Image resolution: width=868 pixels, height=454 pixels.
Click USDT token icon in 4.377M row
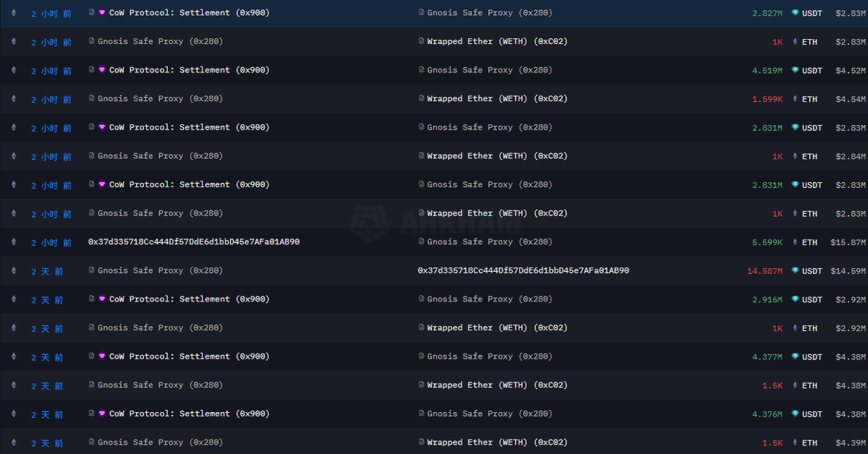(795, 356)
